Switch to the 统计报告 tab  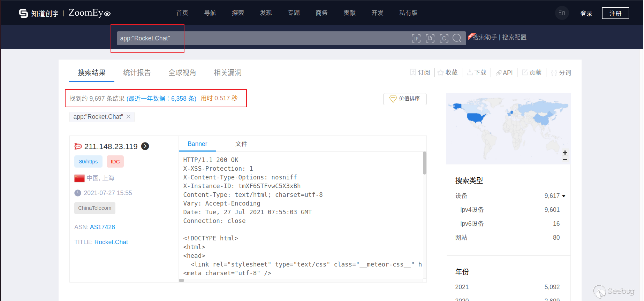(137, 72)
